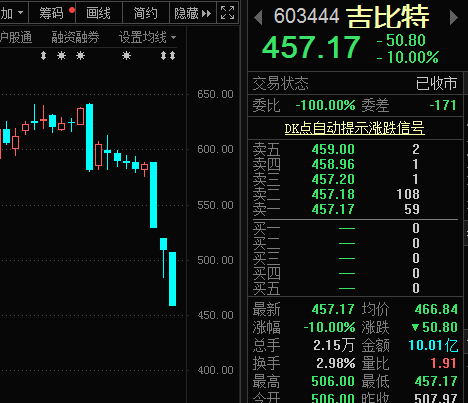
Task: Click the 均价 value 466.84
Action: click(436, 309)
